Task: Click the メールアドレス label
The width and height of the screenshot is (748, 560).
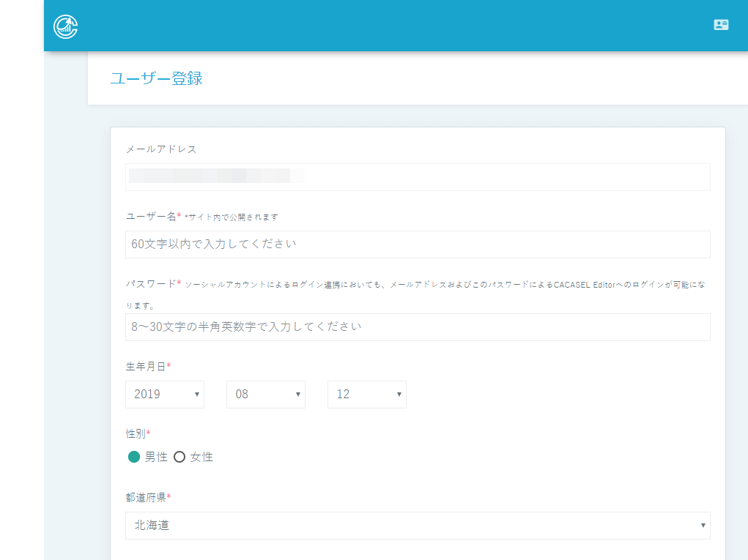Action: tap(161, 149)
